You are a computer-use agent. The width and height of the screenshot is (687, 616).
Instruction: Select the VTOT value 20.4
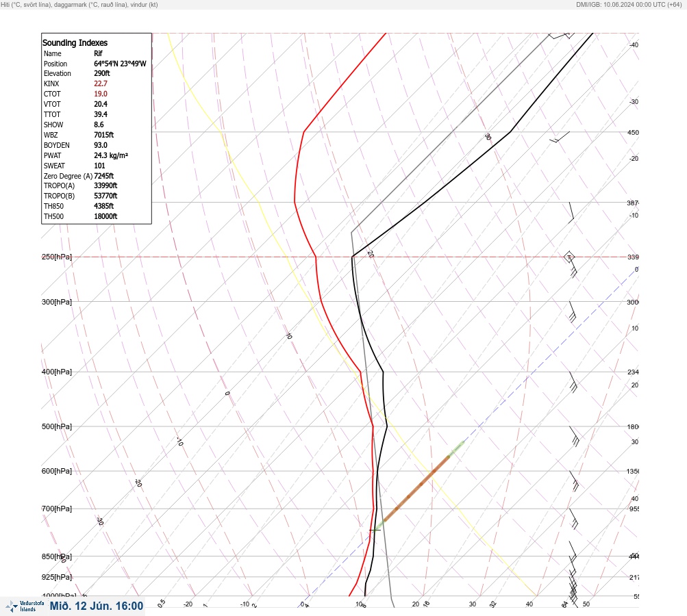[x=100, y=104]
